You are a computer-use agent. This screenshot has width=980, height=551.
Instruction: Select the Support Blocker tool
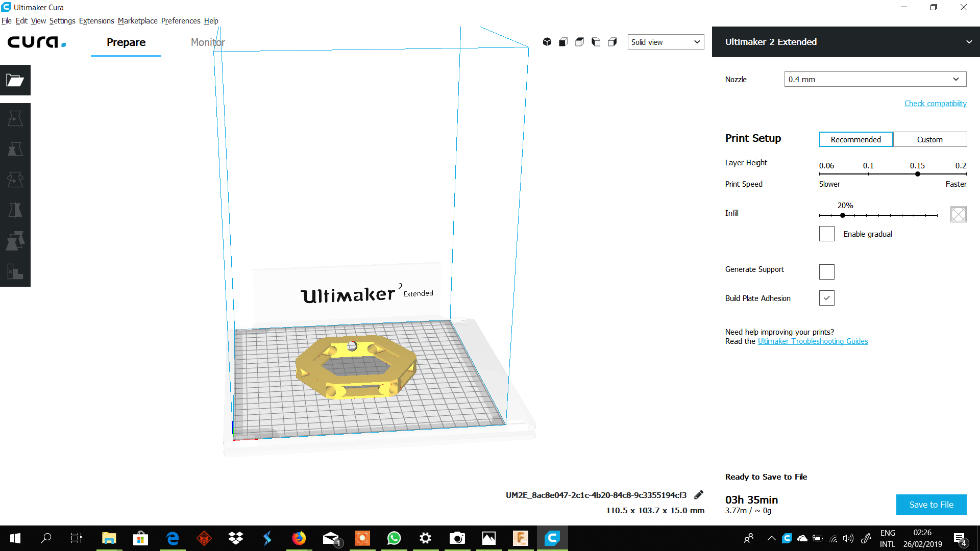(15, 271)
